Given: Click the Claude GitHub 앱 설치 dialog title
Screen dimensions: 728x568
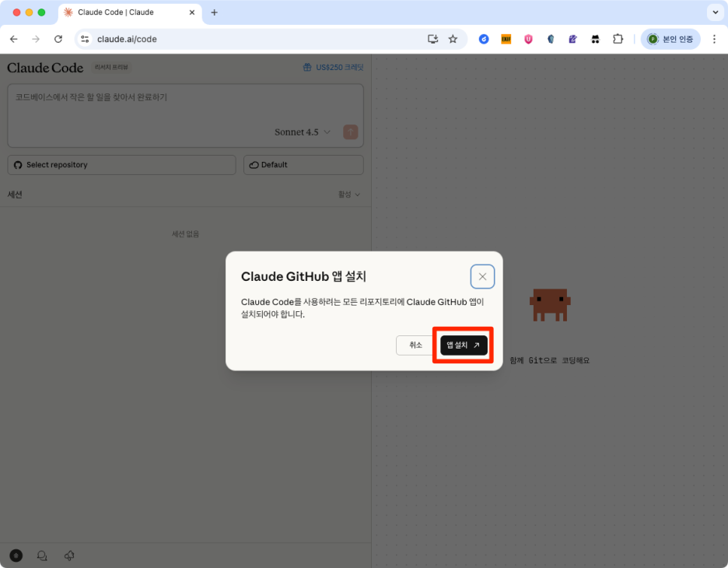Looking at the screenshot, I should pyautogui.click(x=303, y=276).
